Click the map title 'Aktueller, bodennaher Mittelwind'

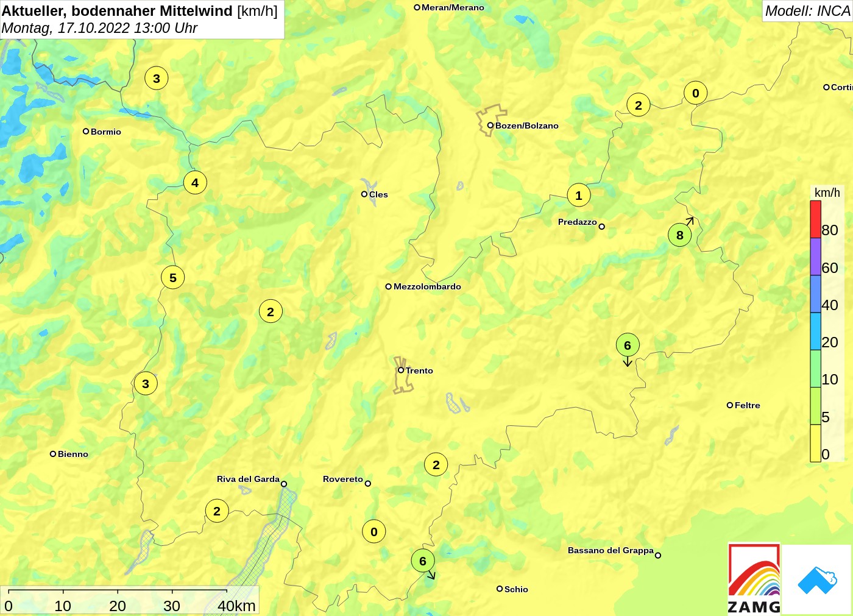tap(117, 11)
